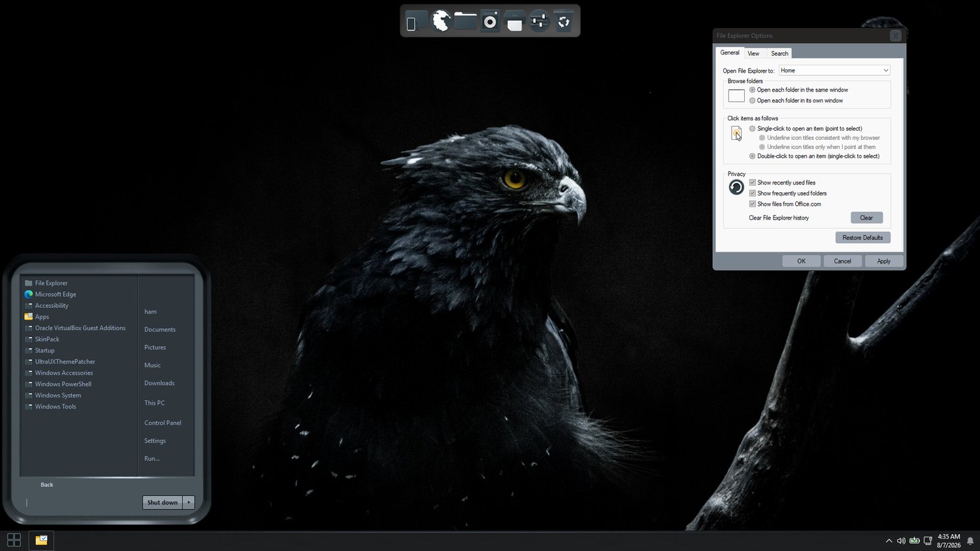Select Open each folder in same window
Image resolution: width=980 pixels, height=551 pixels.
(798, 90)
